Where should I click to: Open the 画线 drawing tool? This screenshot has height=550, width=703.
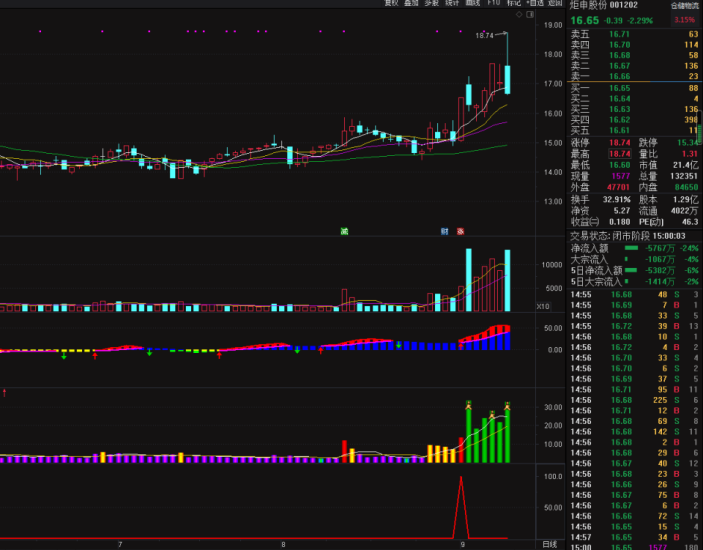[472, 4]
